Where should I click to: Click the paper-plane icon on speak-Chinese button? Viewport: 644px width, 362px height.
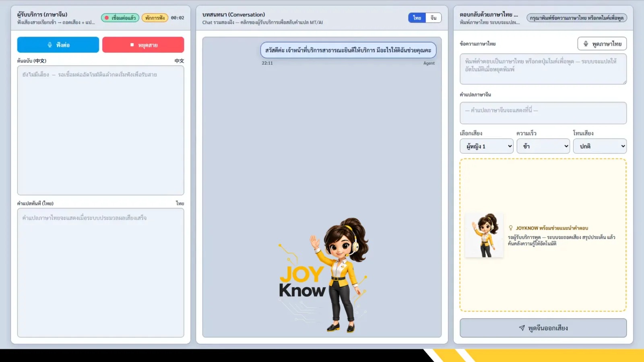click(522, 328)
